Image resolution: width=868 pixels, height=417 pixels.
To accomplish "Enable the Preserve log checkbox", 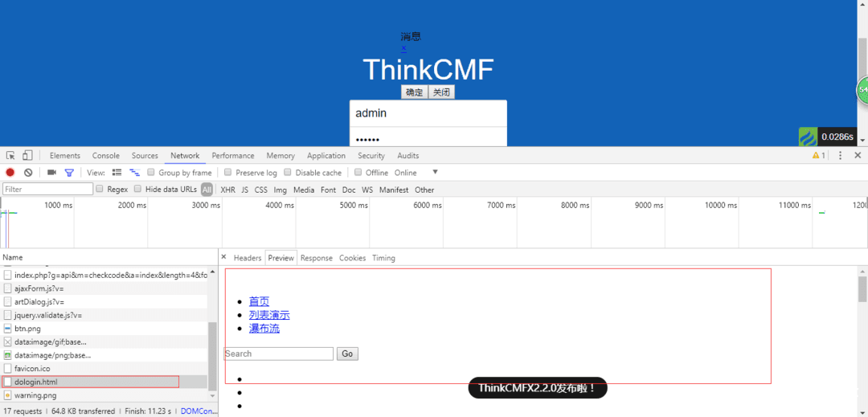I will tap(227, 173).
